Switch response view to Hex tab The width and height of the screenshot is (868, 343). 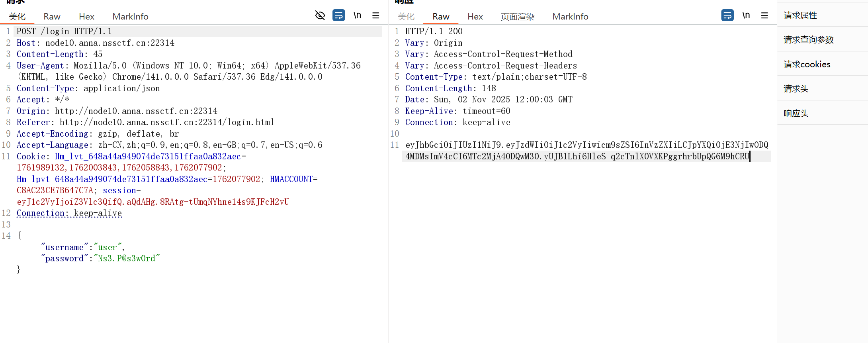coord(475,16)
